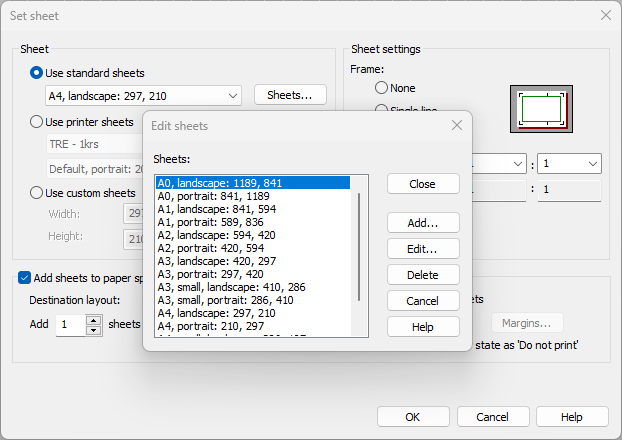Pick A4, portrait: 210, 297 sheet
Screen dimensions: 622x440
pyautogui.click(x=210, y=325)
